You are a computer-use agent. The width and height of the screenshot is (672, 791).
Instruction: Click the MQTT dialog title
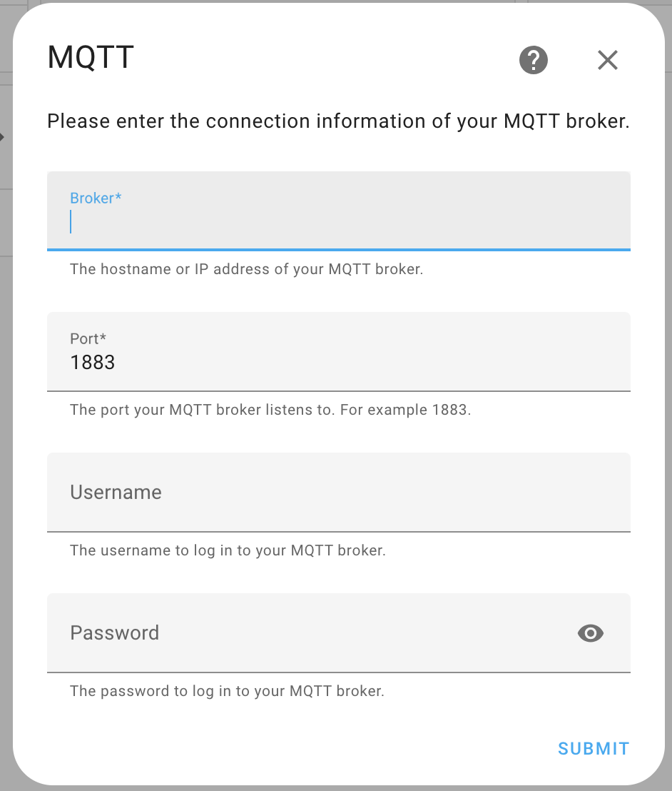[x=91, y=56]
